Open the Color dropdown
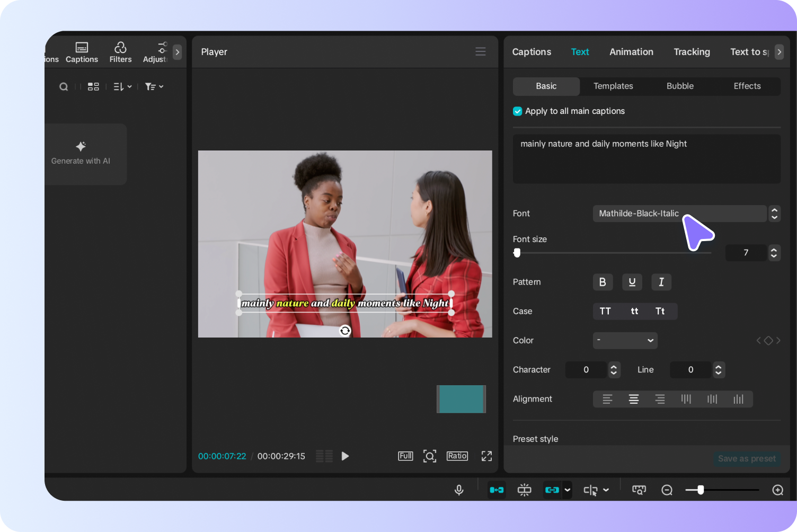 click(x=625, y=340)
